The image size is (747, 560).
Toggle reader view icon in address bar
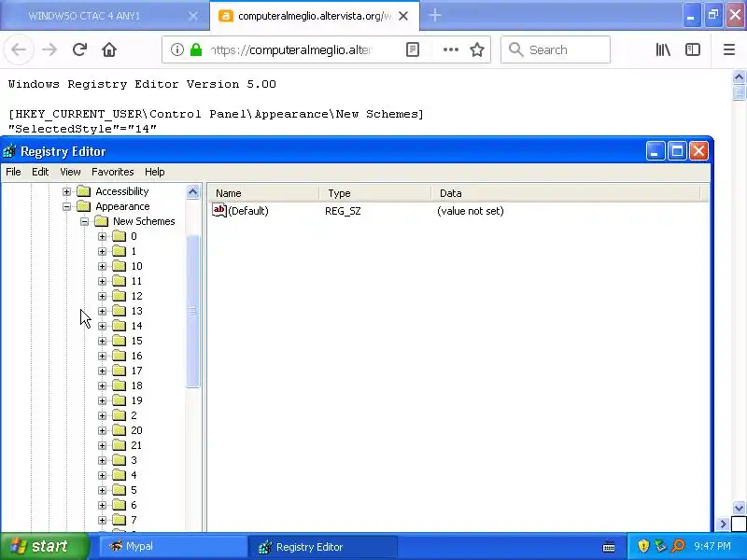(x=413, y=49)
